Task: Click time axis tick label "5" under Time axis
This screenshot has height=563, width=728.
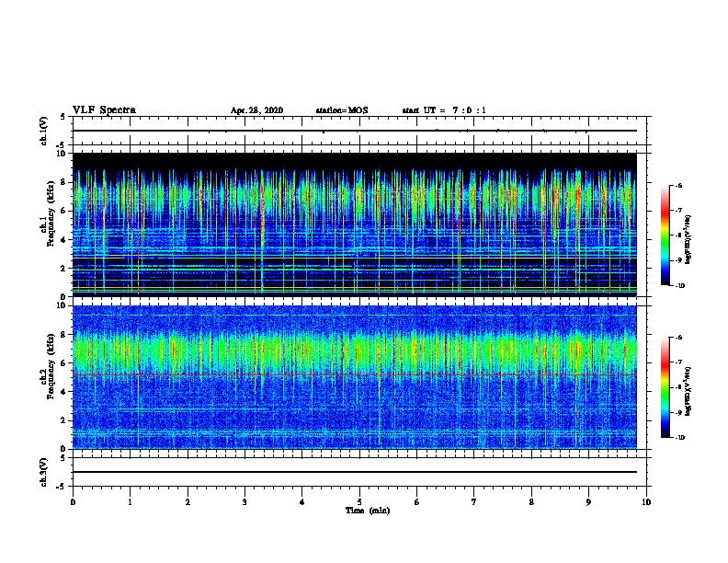Action: click(359, 502)
